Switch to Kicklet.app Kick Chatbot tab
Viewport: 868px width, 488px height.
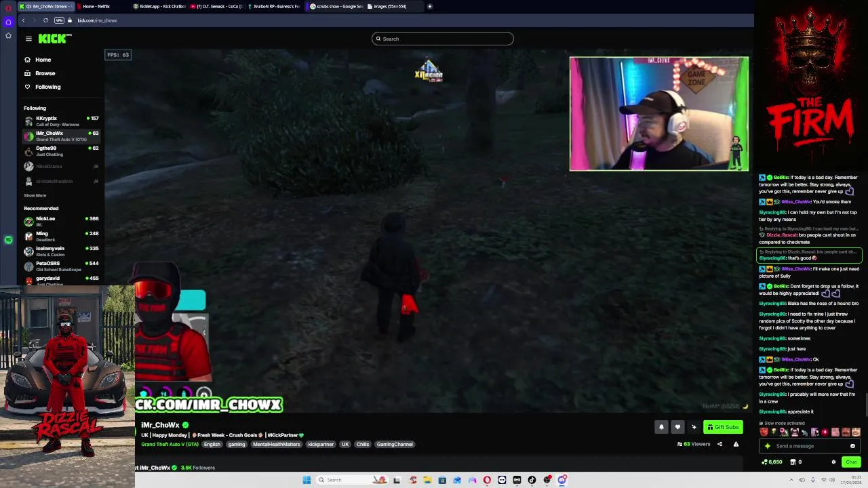point(159,6)
